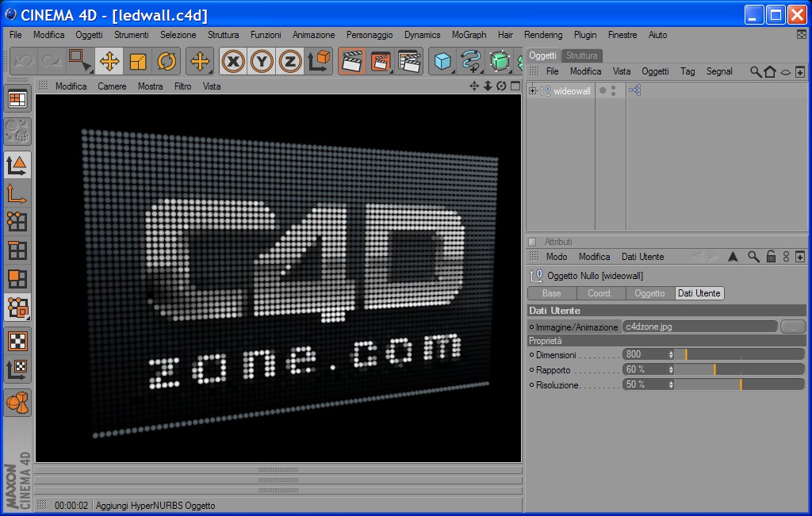Select the Live Selection tool

point(80,62)
